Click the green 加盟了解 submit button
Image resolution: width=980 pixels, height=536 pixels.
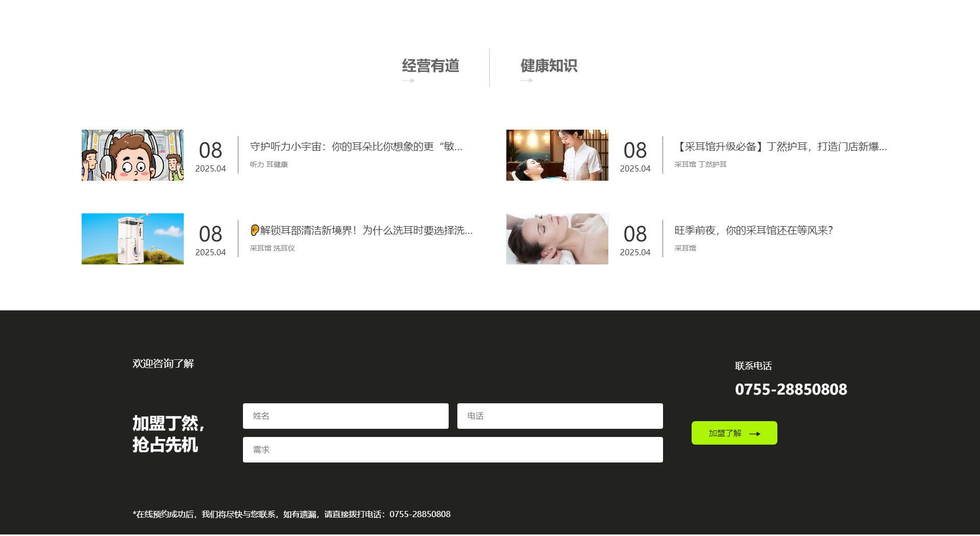(x=734, y=433)
